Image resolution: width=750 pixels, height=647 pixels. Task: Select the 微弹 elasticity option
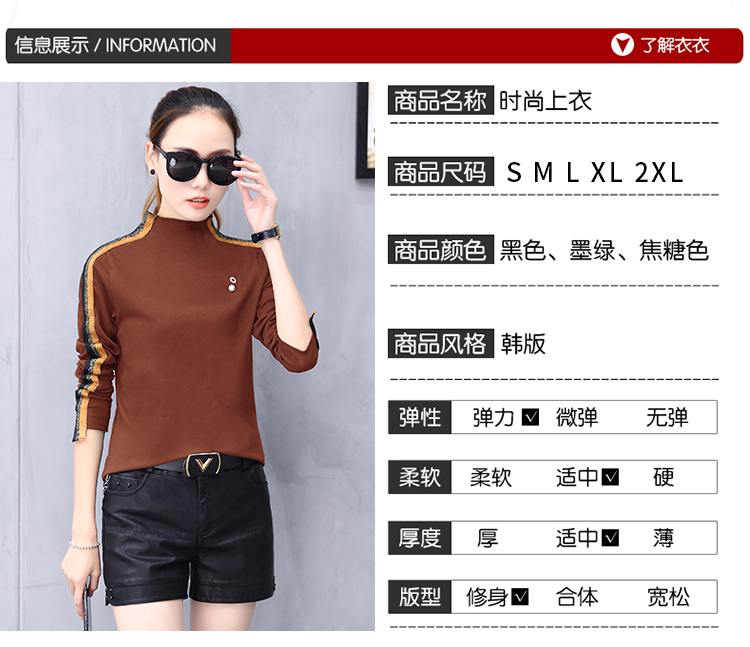[577, 417]
